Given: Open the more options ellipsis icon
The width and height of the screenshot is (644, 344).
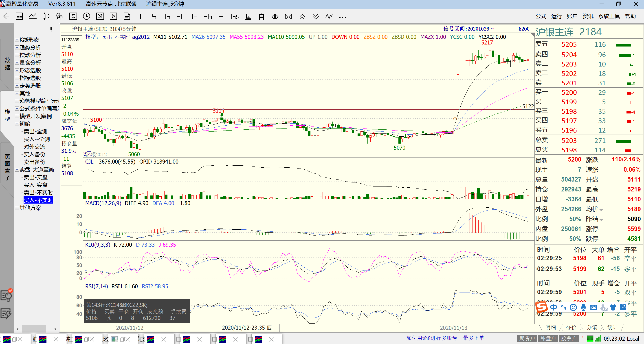Looking at the screenshot, I should (342, 17).
